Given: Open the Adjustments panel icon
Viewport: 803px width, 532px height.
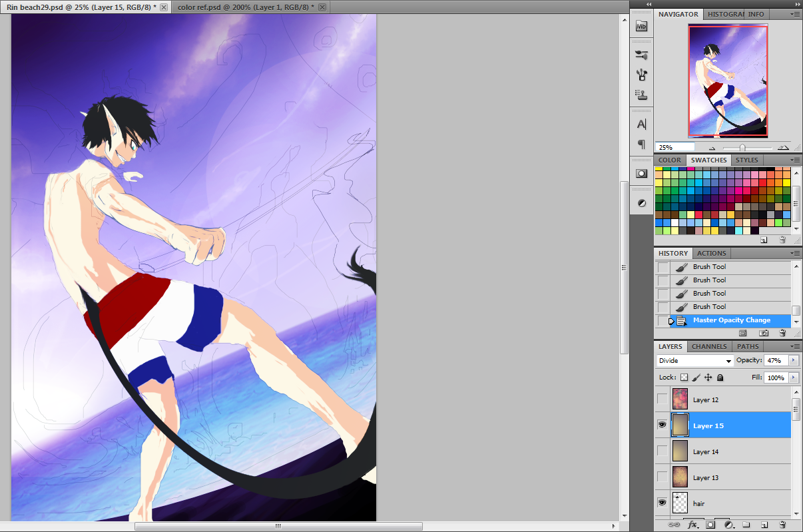Looking at the screenshot, I should pyautogui.click(x=641, y=202).
